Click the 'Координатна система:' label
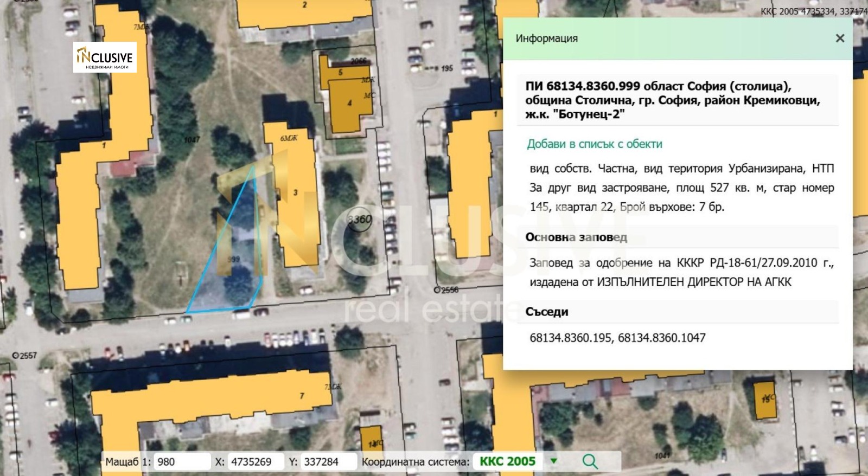 pyautogui.click(x=416, y=462)
